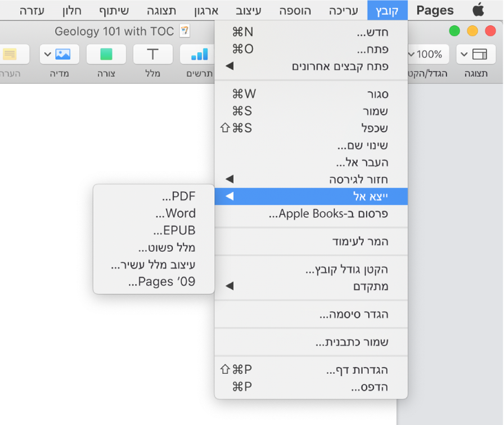Choose שכפל (Duplicate) menu item
The height and width of the screenshot is (425, 504).
click(311, 128)
